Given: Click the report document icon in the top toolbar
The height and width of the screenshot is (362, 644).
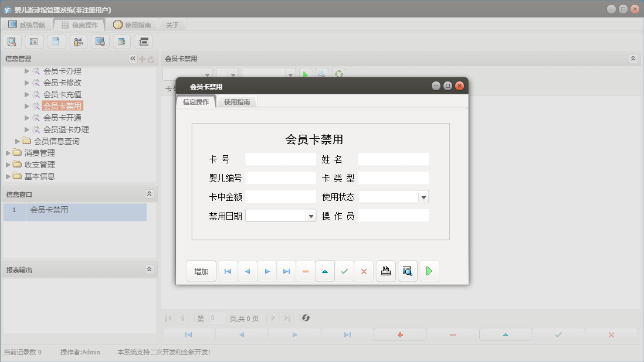Looking at the screenshot, I should [x=33, y=42].
